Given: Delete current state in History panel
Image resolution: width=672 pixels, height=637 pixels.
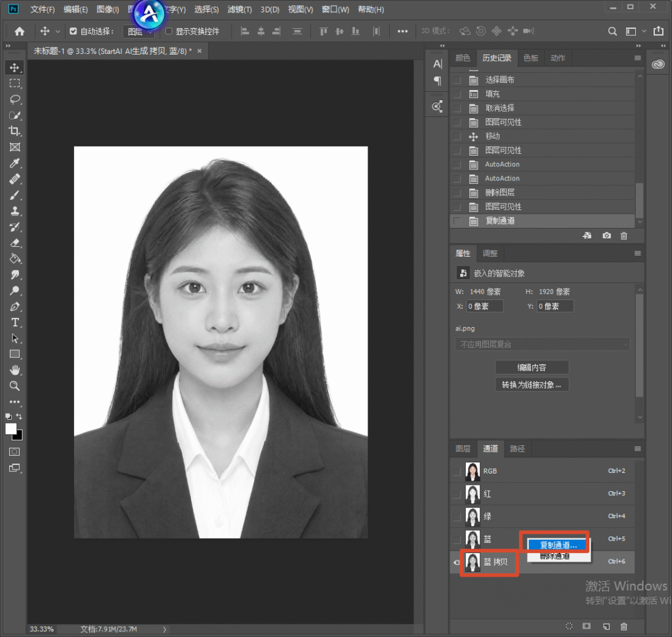Looking at the screenshot, I should (x=624, y=236).
